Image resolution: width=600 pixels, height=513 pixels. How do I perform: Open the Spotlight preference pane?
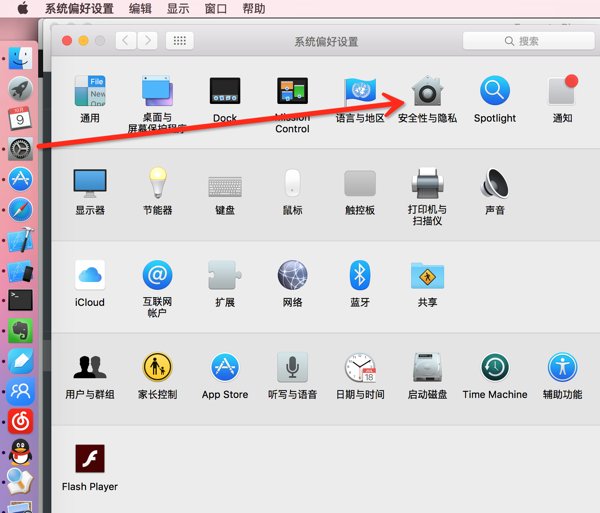pyautogui.click(x=495, y=91)
